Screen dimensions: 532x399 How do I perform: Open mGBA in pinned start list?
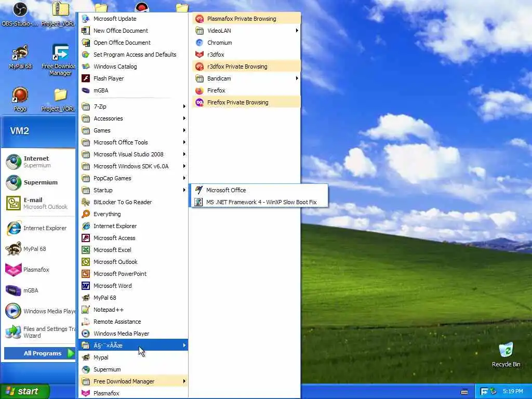[x=38, y=290]
